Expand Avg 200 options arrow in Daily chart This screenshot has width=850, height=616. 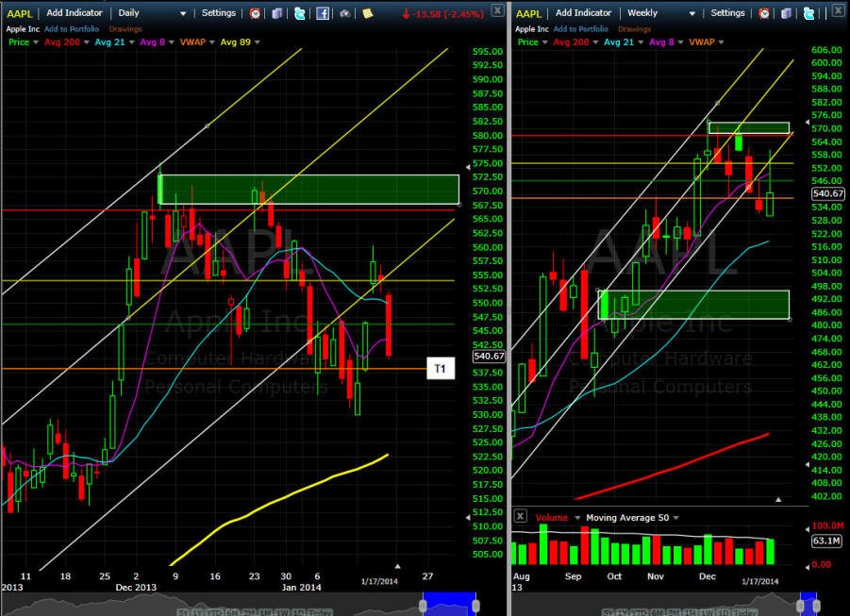point(87,42)
